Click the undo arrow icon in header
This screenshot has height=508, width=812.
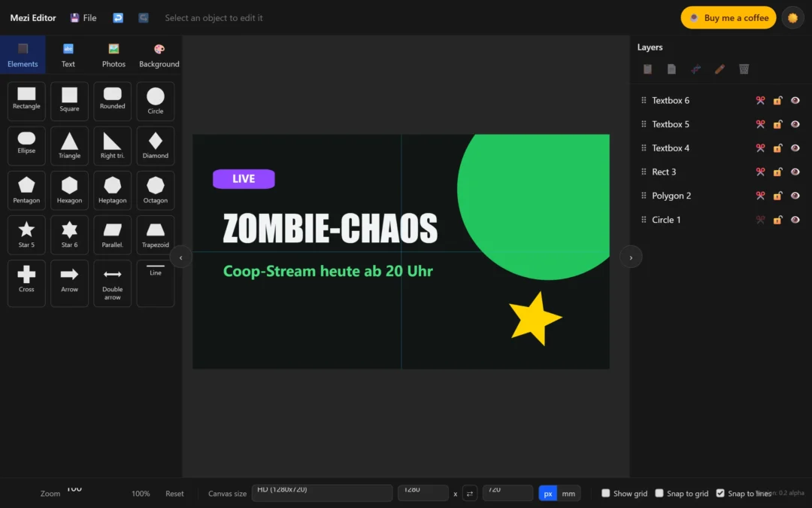point(118,17)
